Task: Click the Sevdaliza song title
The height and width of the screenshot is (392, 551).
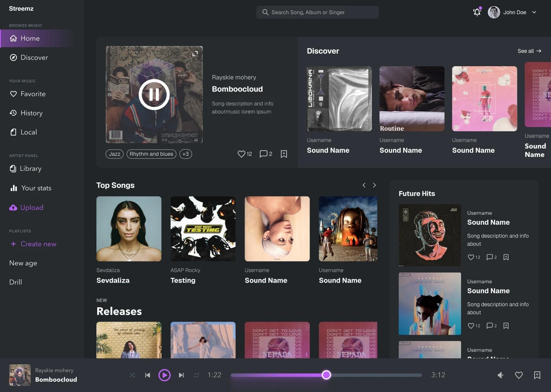Action: (113, 281)
